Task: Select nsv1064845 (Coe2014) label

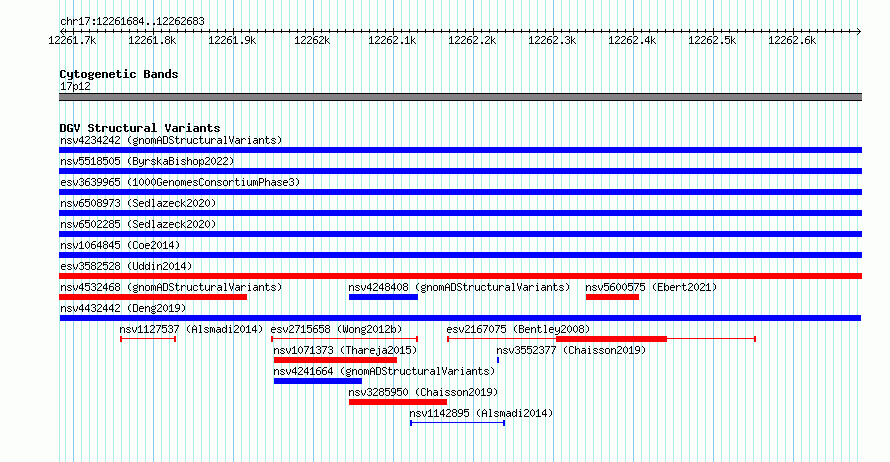Action: pyautogui.click(x=120, y=245)
